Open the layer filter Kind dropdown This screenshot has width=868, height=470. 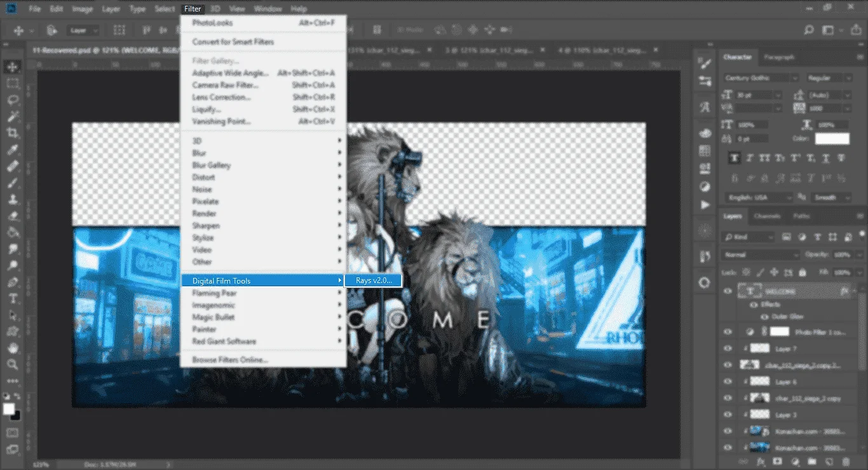pyautogui.click(x=749, y=237)
